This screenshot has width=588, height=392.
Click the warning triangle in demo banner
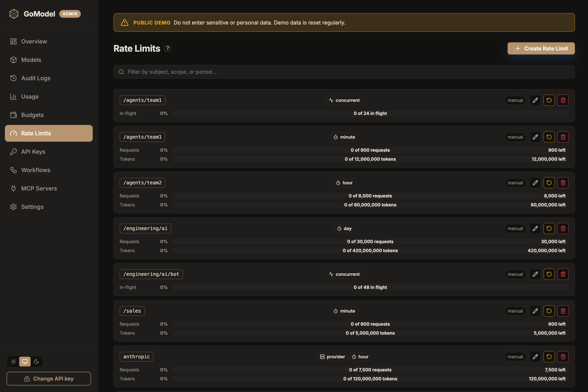coord(125,22)
